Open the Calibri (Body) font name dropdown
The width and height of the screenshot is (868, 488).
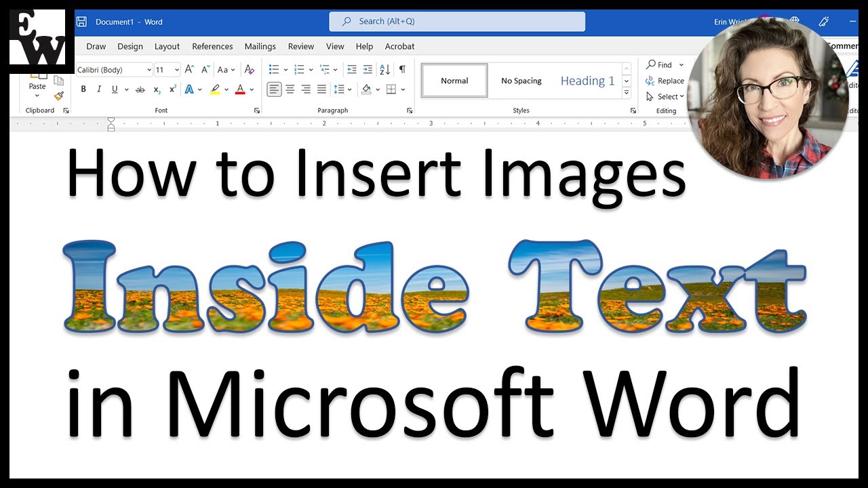pyautogui.click(x=149, y=70)
